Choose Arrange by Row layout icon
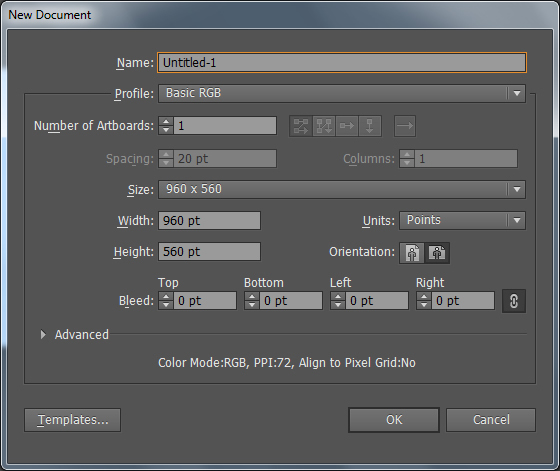 (x=347, y=126)
